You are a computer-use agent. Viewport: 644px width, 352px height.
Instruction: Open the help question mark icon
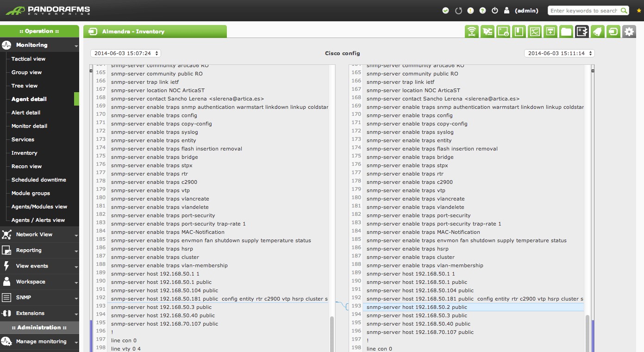pyautogui.click(x=482, y=11)
